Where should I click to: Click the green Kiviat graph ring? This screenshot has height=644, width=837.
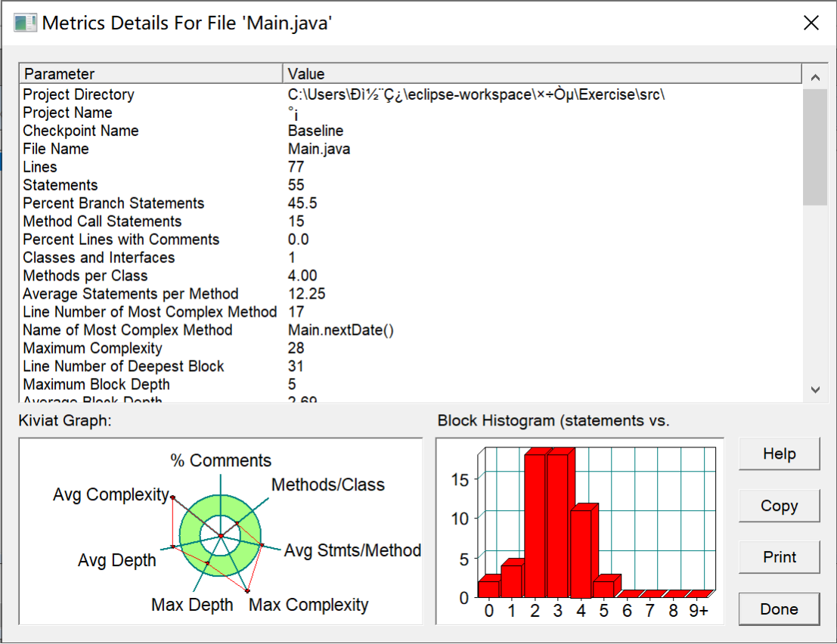tap(190, 536)
